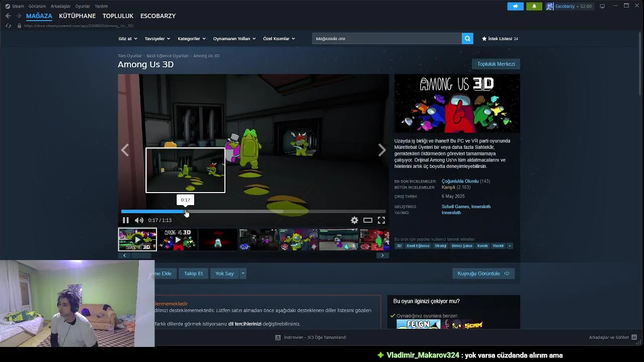
Task: Click the Steam logo menu
Action: (x=15, y=6)
